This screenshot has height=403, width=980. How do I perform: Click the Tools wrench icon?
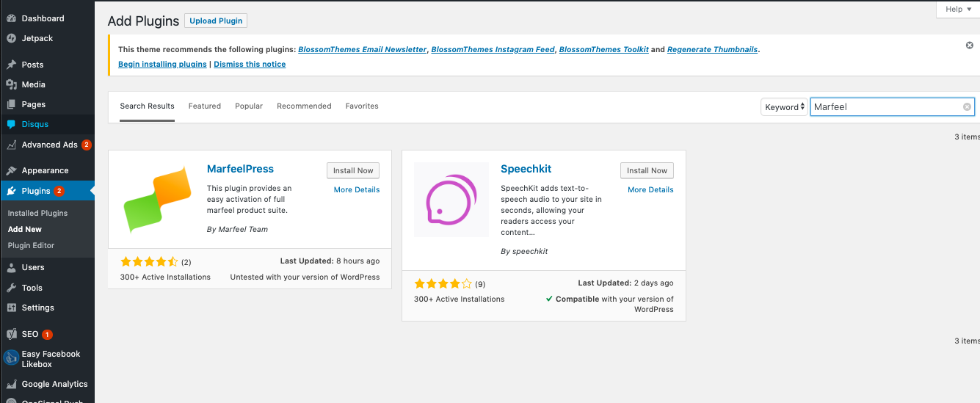coord(11,288)
